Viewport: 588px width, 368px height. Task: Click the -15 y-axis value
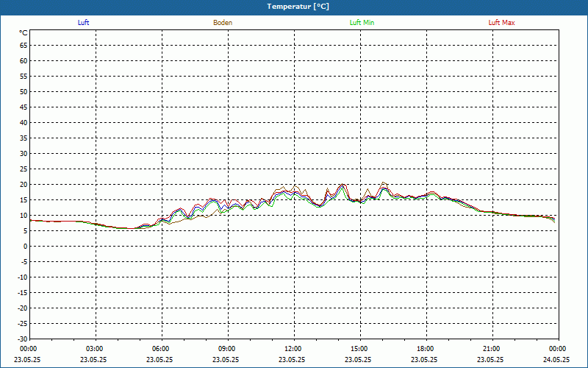point(23,292)
